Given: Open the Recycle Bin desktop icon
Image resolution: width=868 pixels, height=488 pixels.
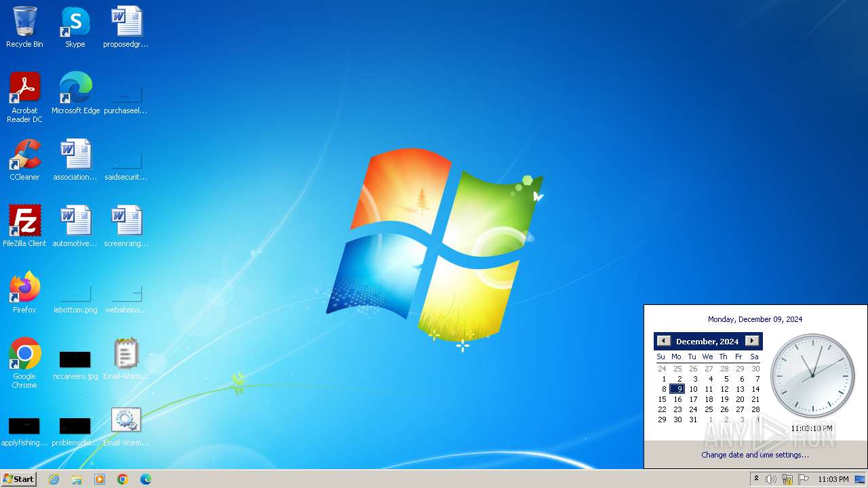Looking at the screenshot, I should [24, 27].
